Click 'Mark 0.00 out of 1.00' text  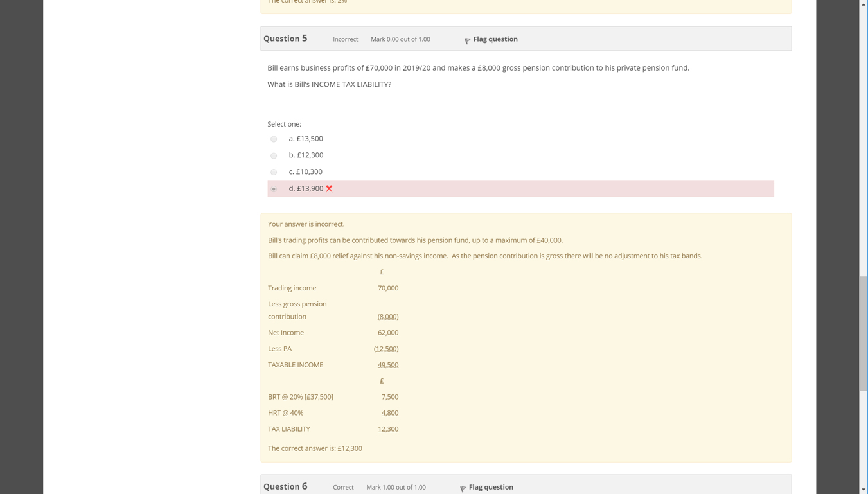click(400, 39)
